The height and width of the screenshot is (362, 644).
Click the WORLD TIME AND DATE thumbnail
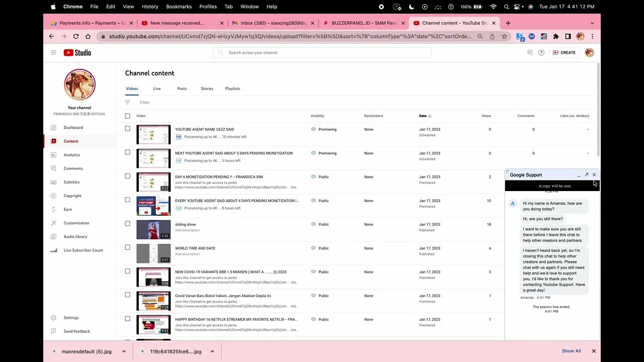pyautogui.click(x=153, y=253)
